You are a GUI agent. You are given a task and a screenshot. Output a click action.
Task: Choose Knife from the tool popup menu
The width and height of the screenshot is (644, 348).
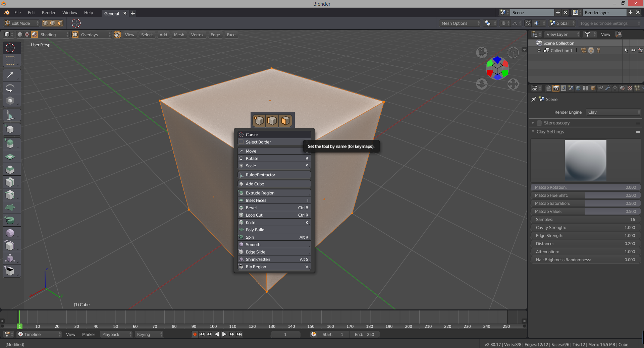[274, 222]
